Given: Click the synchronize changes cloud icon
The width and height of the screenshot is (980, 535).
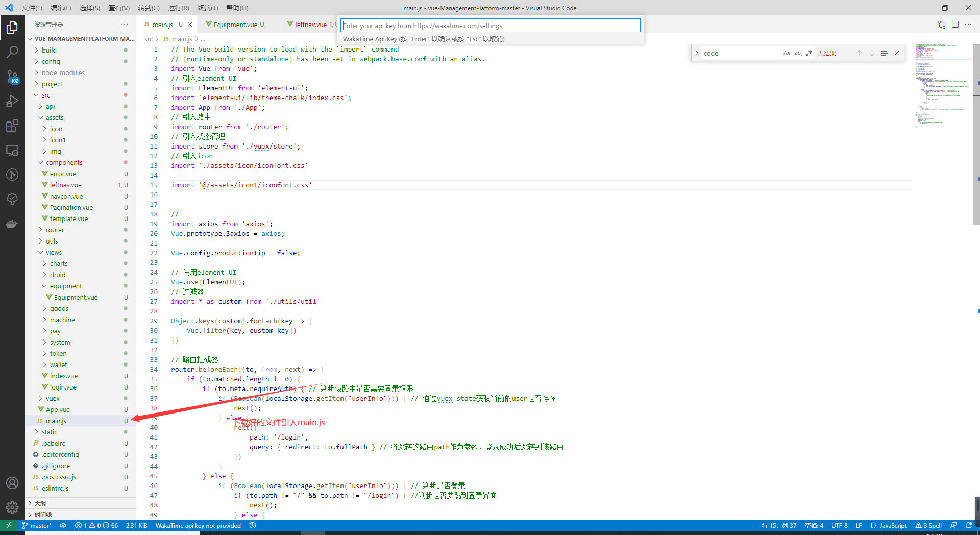Looking at the screenshot, I should 63,525.
